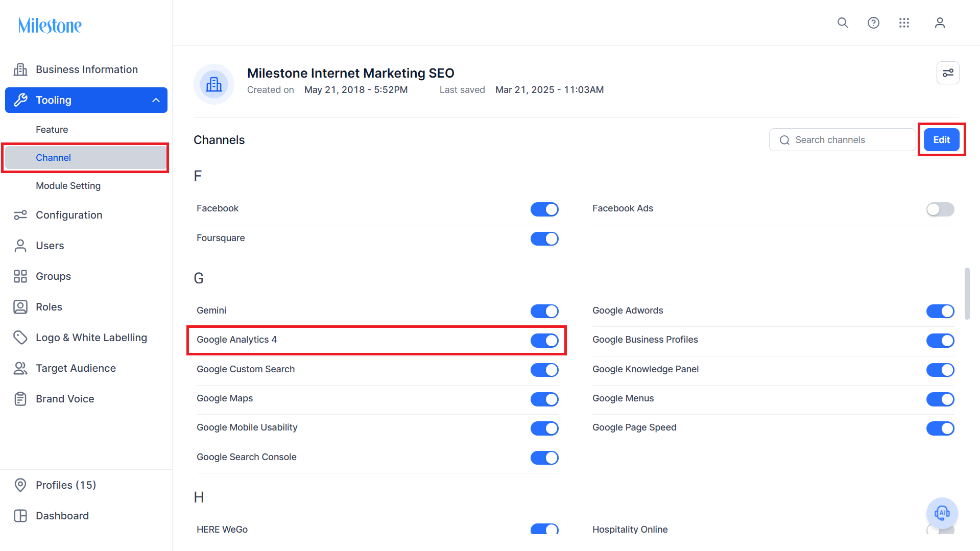Image resolution: width=980 pixels, height=551 pixels.
Task: Click the filter settings sliders button
Action: (x=948, y=73)
